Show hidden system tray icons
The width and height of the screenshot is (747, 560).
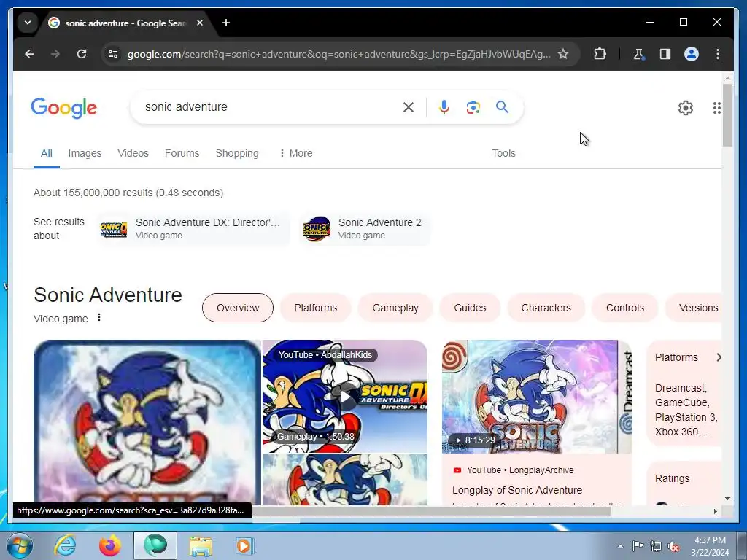pos(620,546)
